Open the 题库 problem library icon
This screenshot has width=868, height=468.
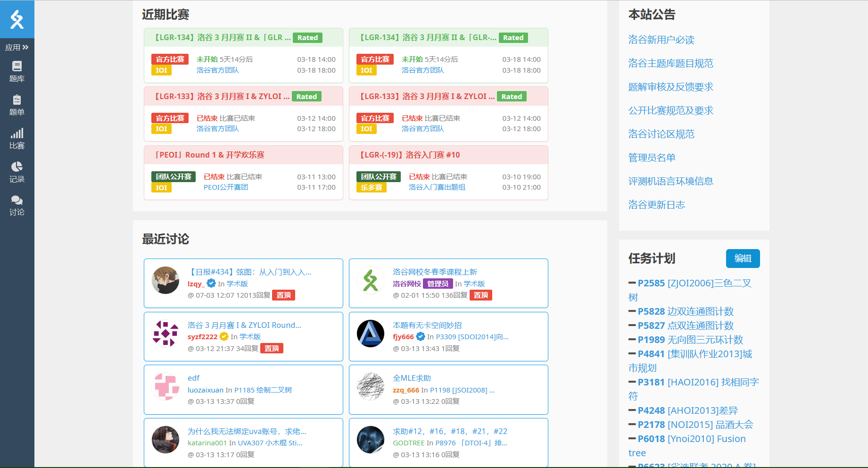tap(17, 71)
